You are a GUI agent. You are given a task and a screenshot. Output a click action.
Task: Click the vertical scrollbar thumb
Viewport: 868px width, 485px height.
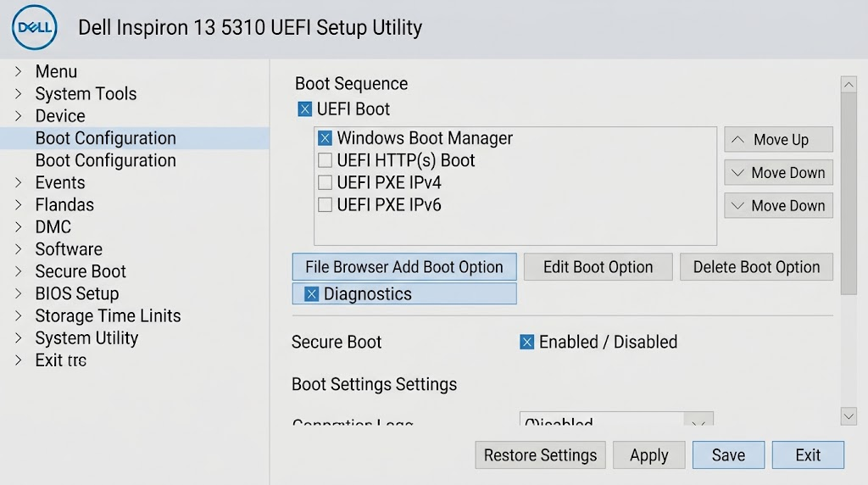[849, 194]
